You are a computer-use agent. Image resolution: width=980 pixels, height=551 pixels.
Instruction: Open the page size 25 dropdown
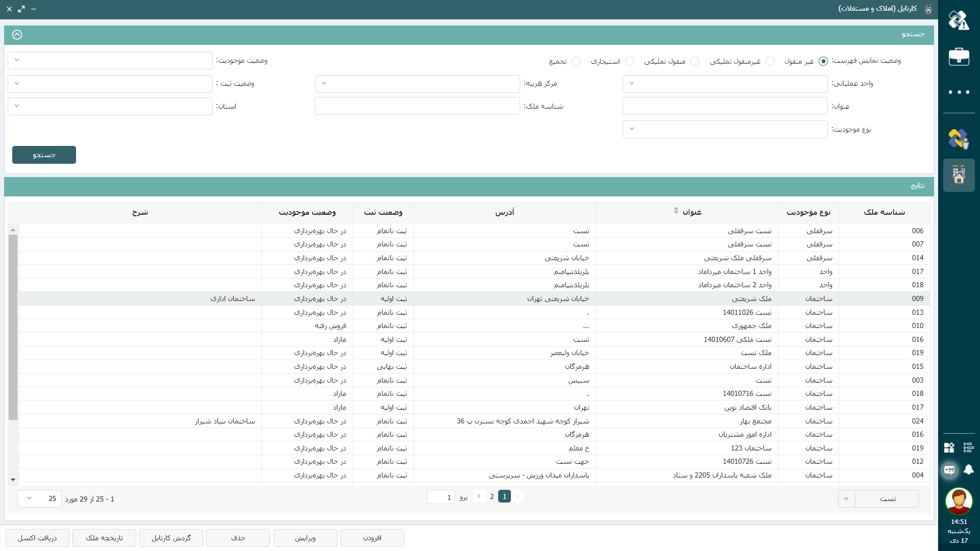39,498
